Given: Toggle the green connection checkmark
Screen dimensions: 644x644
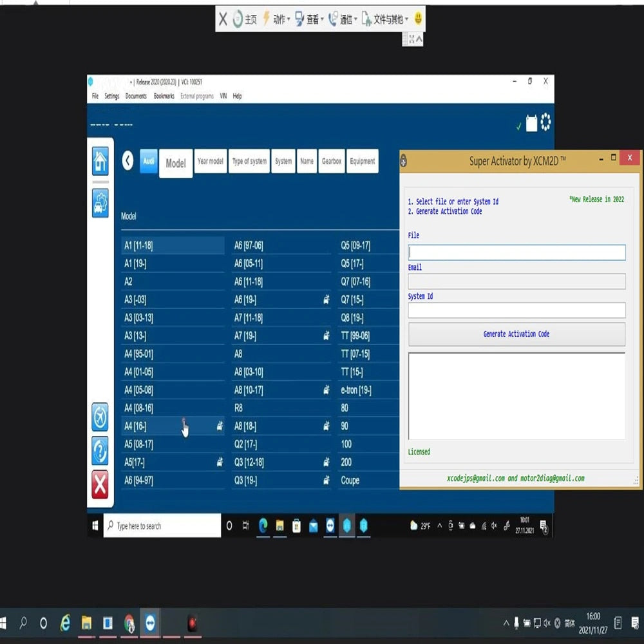Looking at the screenshot, I should coord(519,126).
